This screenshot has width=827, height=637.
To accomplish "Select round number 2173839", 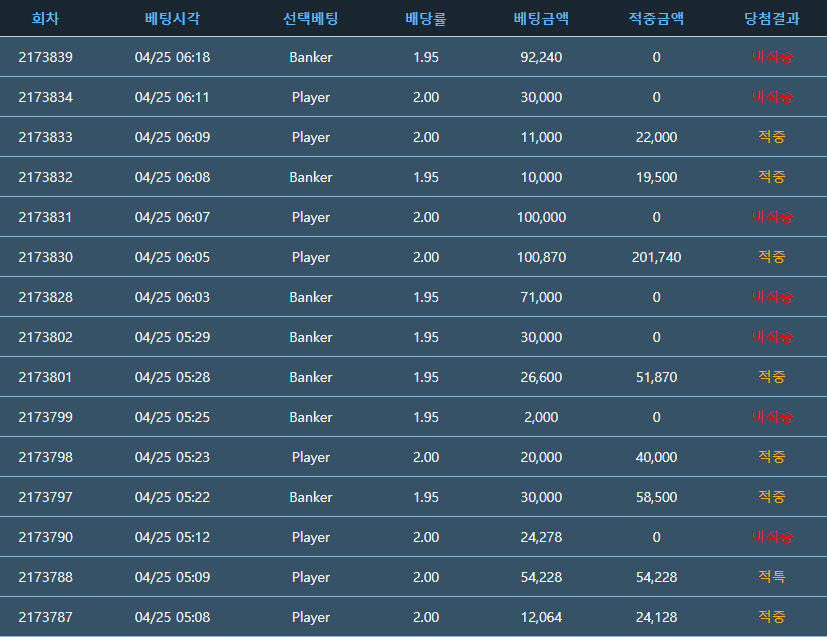I will click(45, 57).
